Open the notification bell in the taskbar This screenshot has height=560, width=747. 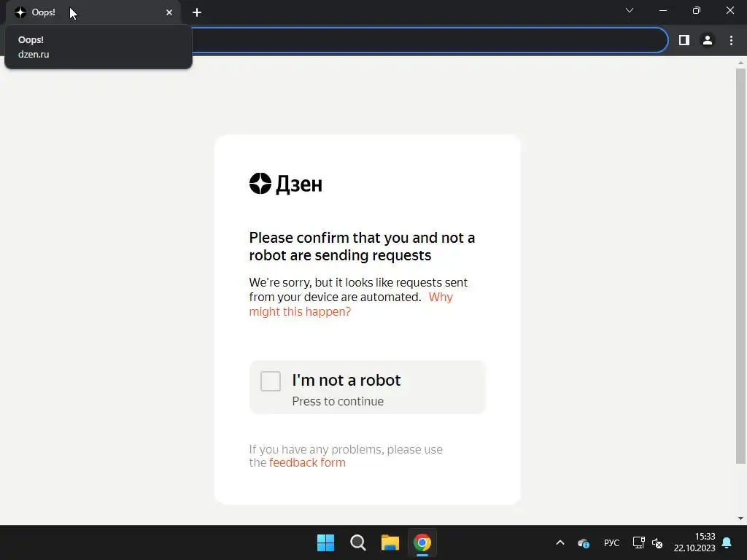(727, 542)
